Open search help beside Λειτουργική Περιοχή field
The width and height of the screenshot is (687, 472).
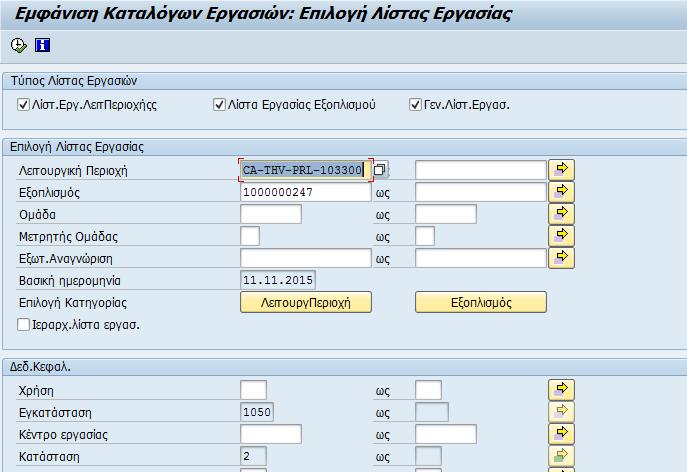(380, 170)
